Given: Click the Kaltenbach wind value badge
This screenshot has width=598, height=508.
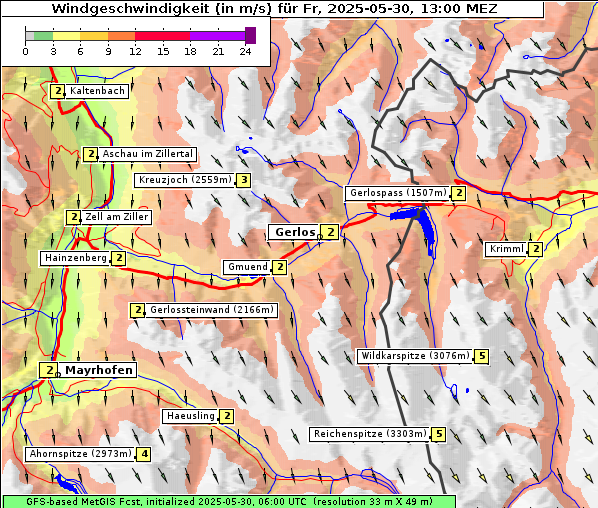Looking at the screenshot, I should coord(58,91).
